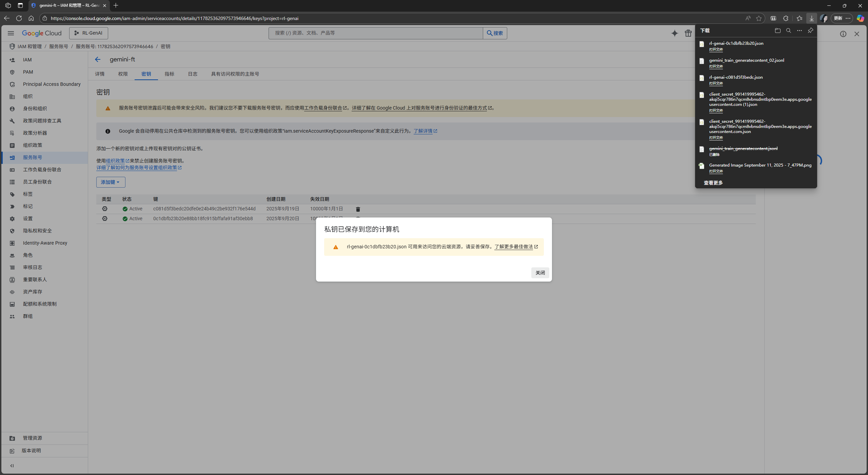Pin the downloads panel
This screenshot has width=868, height=475.
click(x=810, y=31)
